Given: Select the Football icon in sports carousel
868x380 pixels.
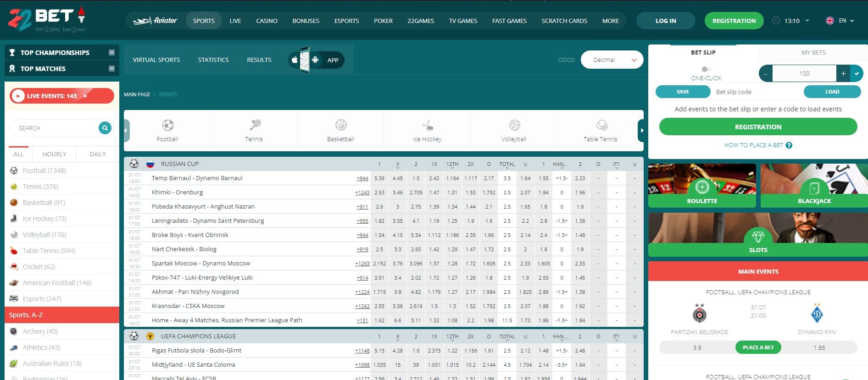Looking at the screenshot, I should point(167,125).
